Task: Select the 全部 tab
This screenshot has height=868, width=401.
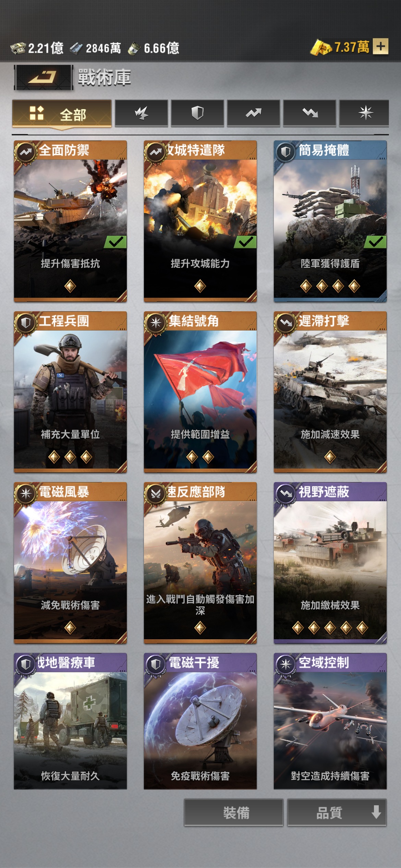Action: 62,114
